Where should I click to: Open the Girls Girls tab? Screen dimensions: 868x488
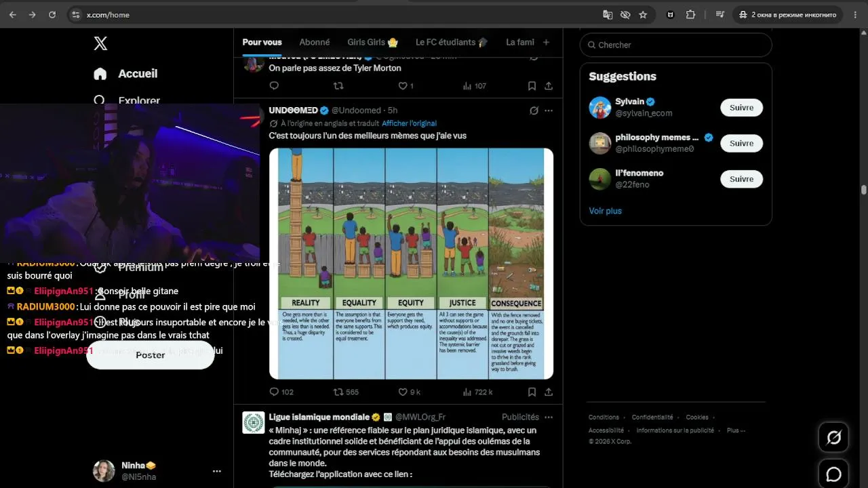tap(373, 42)
